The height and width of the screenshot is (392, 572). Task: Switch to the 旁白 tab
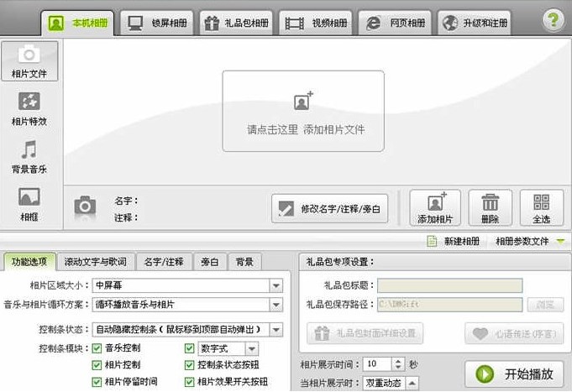[210, 261]
